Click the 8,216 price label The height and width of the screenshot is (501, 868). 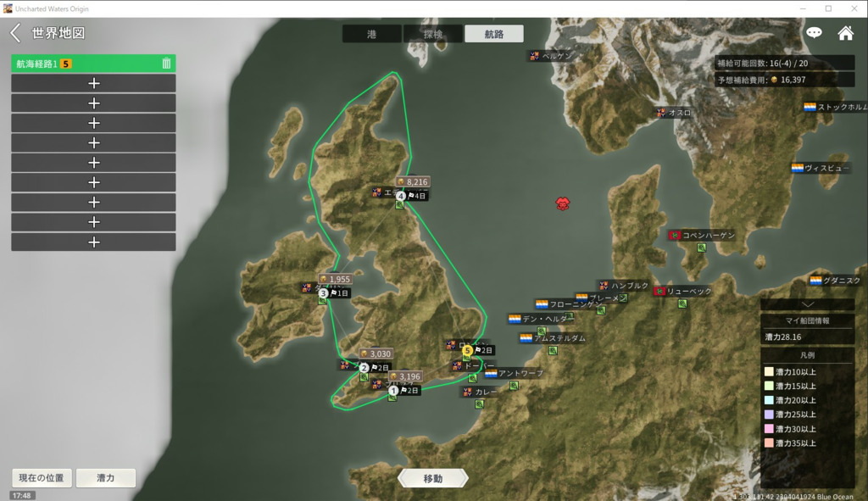(x=413, y=181)
